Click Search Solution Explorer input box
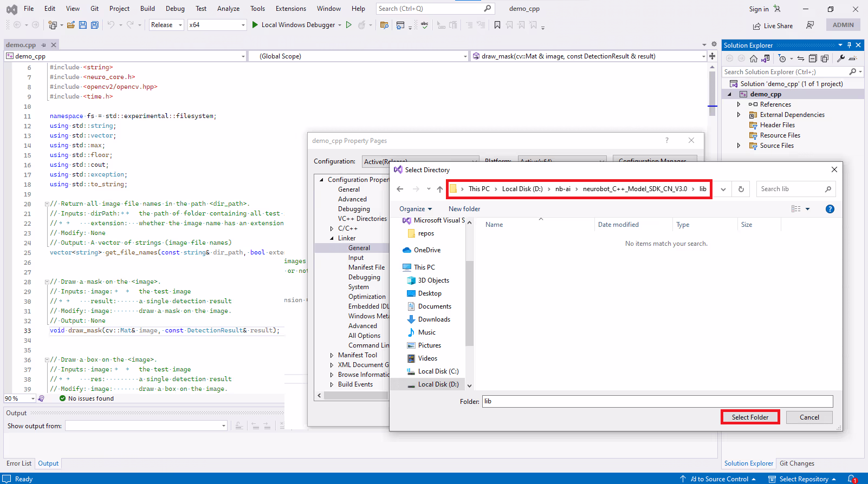 pyautogui.click(x=786, y=72)
